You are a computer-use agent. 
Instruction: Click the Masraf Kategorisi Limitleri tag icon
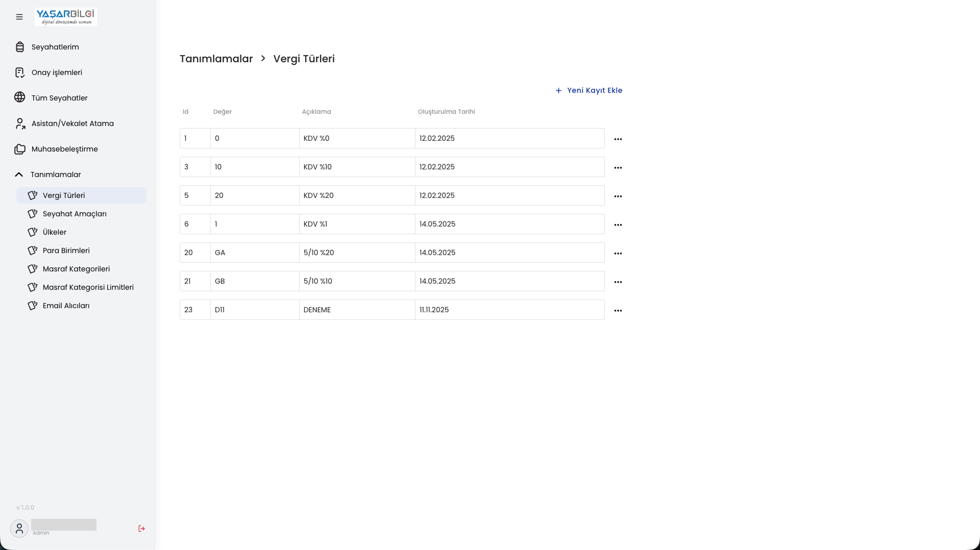coord(33,287)
